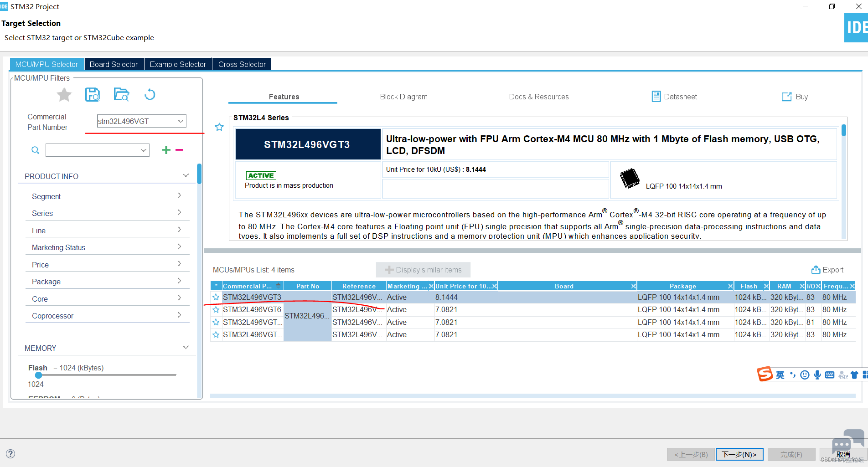The width and height of the screenshot is (868, 467).
Task: Click the pink minus remove-filter icon
Action: (179, 150)
